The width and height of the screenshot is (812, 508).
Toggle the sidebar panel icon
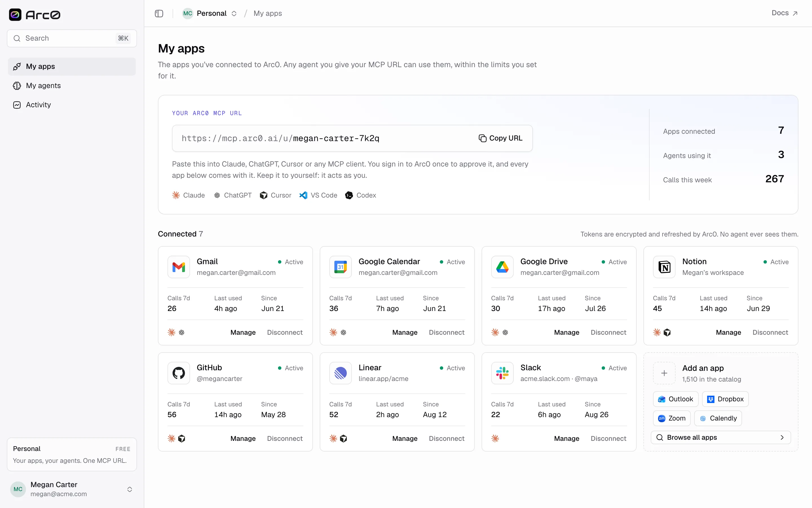tap(159, 14)
